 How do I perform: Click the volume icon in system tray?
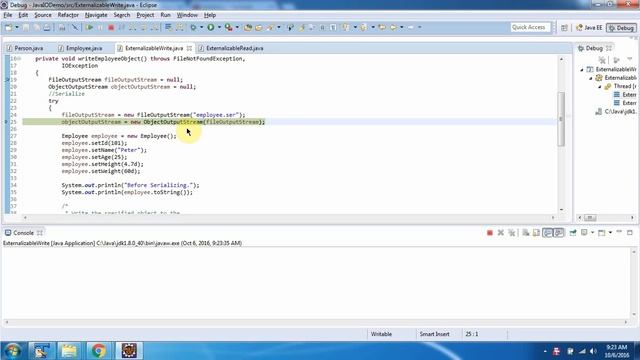[593, 351]
